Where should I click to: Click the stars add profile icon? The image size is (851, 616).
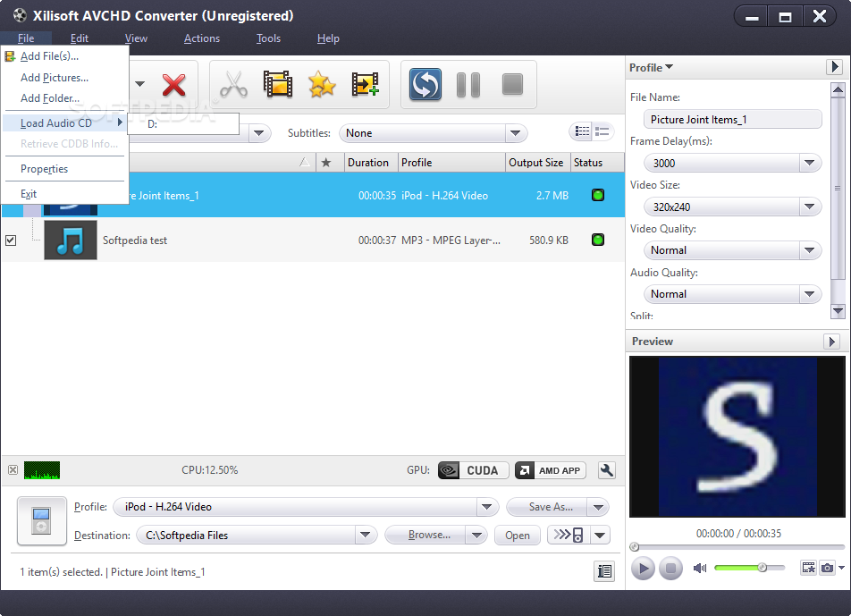pos(322,85)
